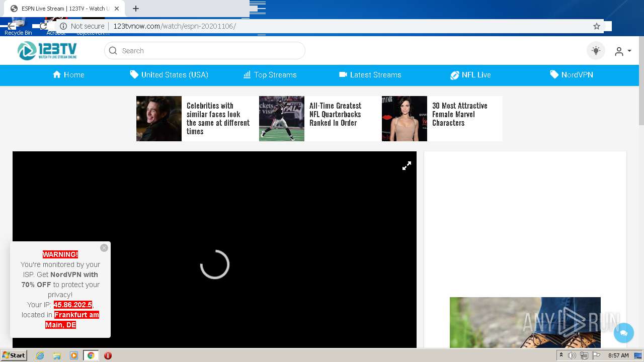The width and height of the screenshot is (644, 362).
Task: Select the ESPN Live Stream browser tab
Action: tap(64, 9)
